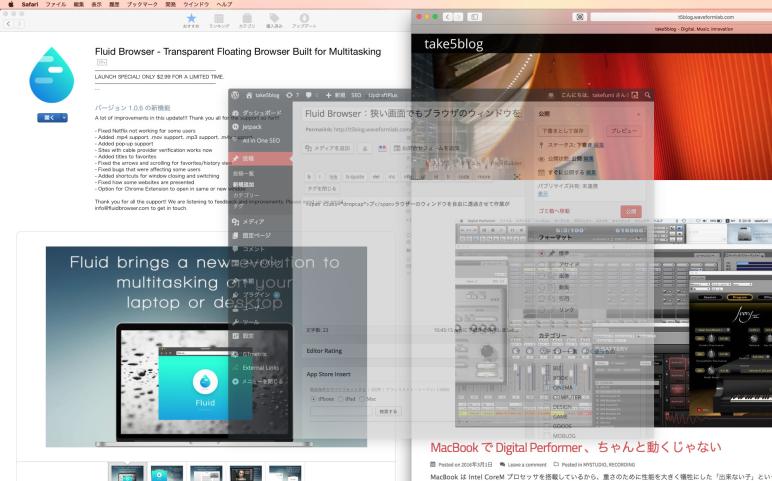
Task: Click the WordPress logo in admin bar
Action: click(235, 95)
